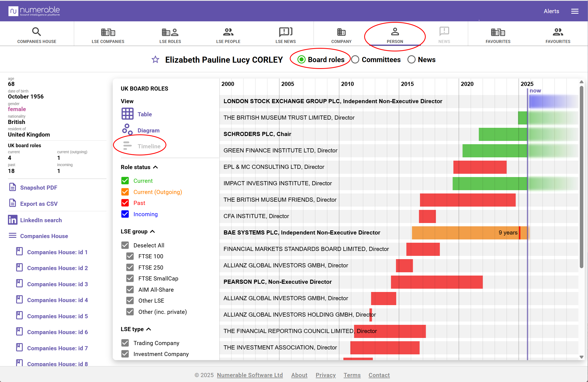Open the hamburger menu in header
Screen dimensions: 588x382
coord(575,11)
